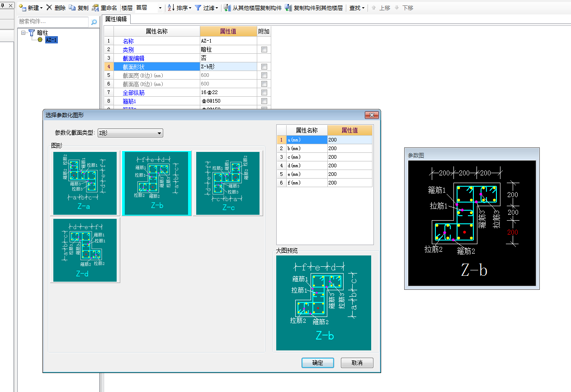Select the Z-a section thumbnail
This screenshot has width=571, height=392.
click(x=85, y=183)
